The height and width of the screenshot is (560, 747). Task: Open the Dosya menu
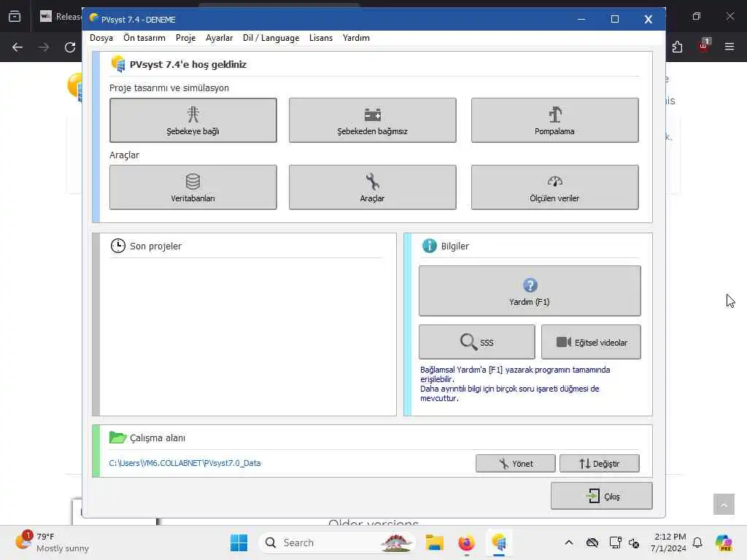coord(101,38)
